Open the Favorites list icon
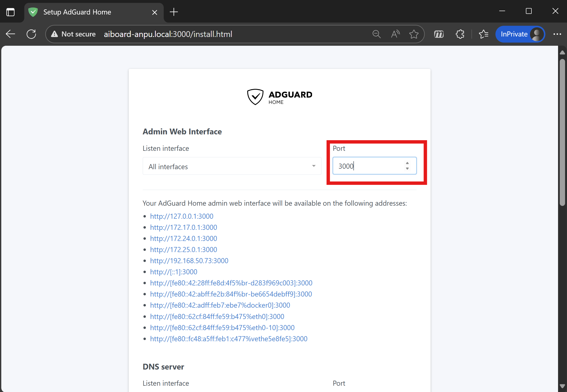Screen dimensions: 567x392 pyautogui.click(x=484, y=34)
